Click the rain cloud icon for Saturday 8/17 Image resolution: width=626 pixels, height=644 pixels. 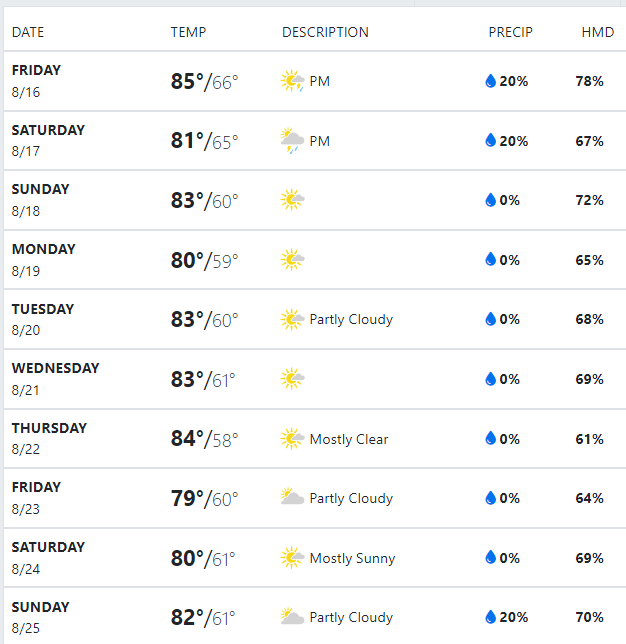tap(292, 141)
